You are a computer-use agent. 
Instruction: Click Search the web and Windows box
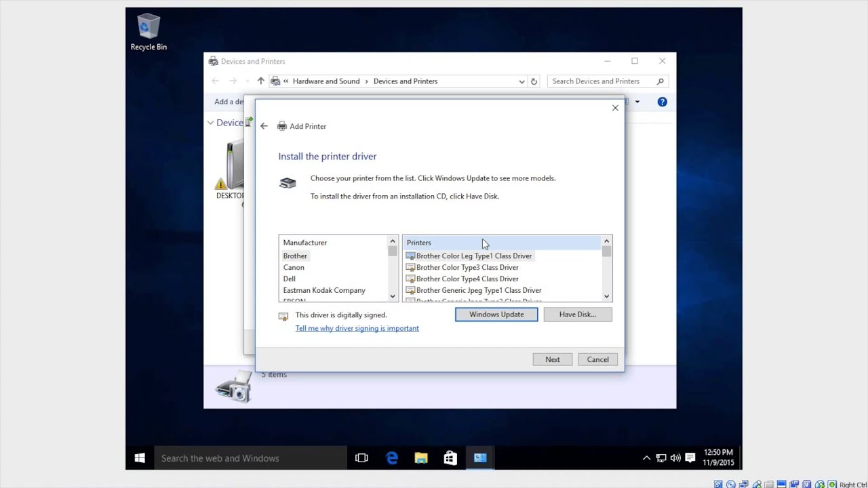[251, 458]
